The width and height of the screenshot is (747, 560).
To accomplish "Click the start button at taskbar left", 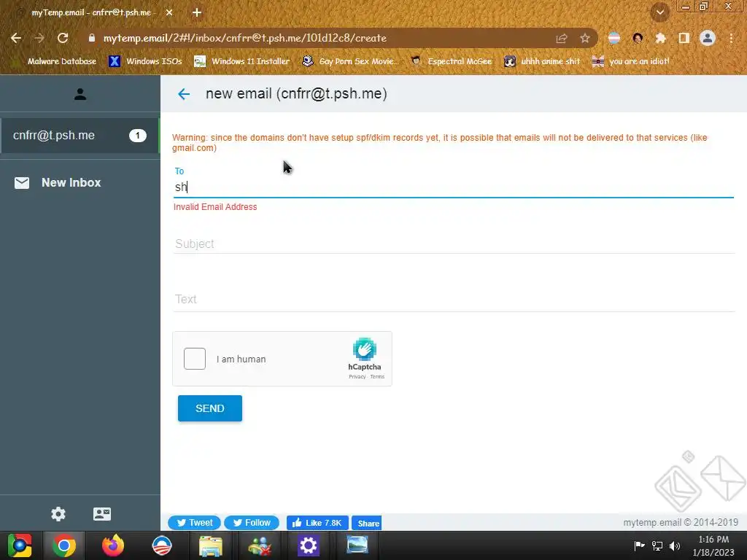I will (x=19, y=545).
